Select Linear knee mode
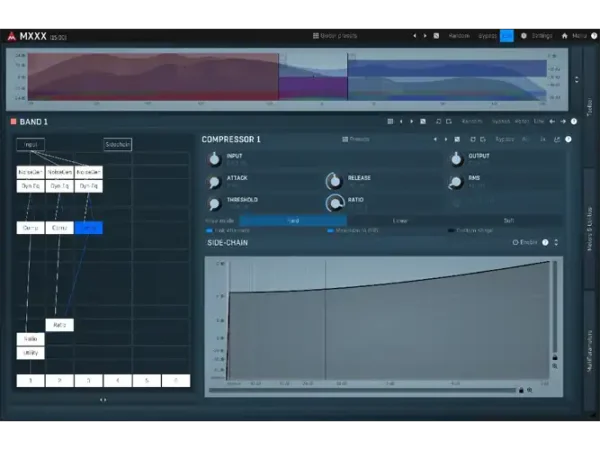 400,221
